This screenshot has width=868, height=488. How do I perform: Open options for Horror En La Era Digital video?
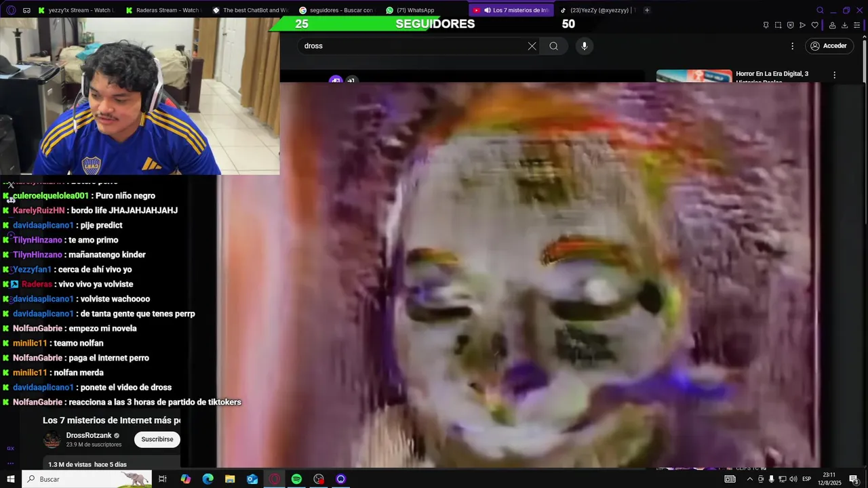[834, 75]
